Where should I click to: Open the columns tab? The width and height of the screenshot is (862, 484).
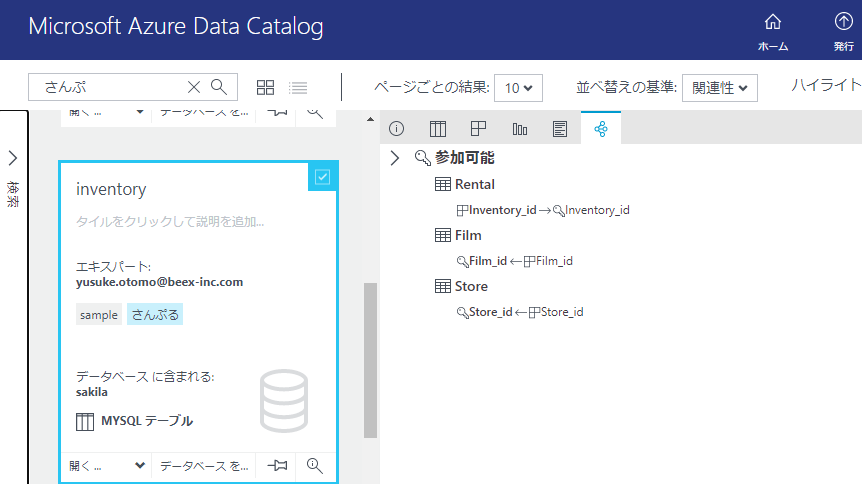click(x=438, y=129)
